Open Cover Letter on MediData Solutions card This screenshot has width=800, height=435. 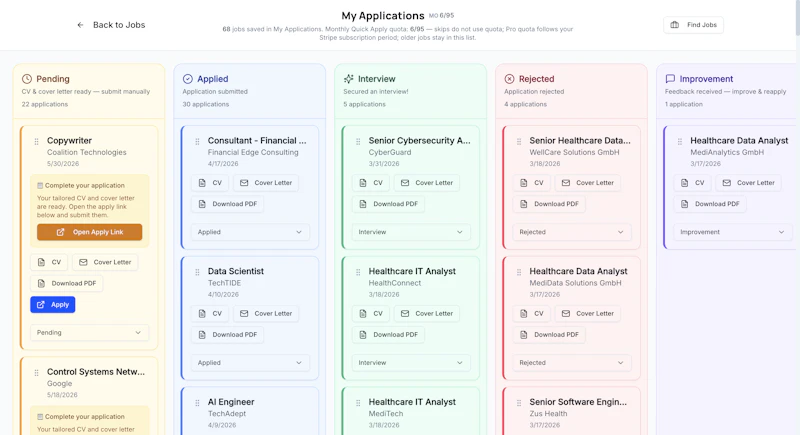(588, 314)
